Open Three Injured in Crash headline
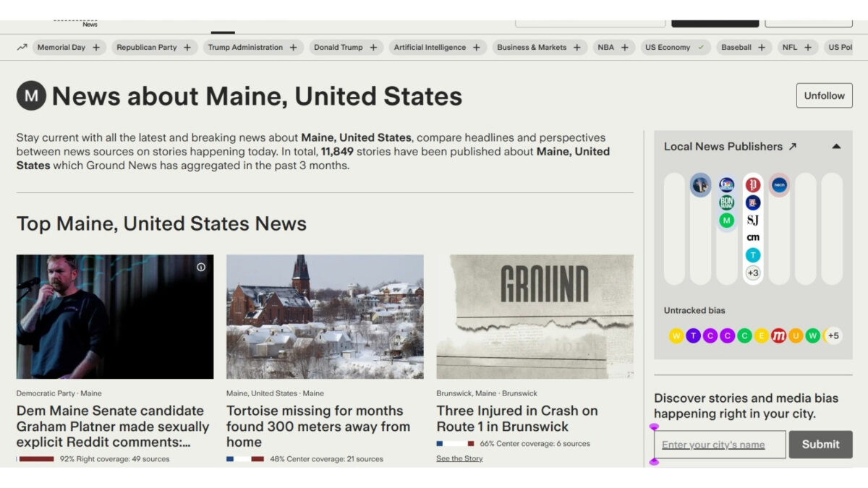Viewport: 868px width, 488px height. tap(517, 419)
